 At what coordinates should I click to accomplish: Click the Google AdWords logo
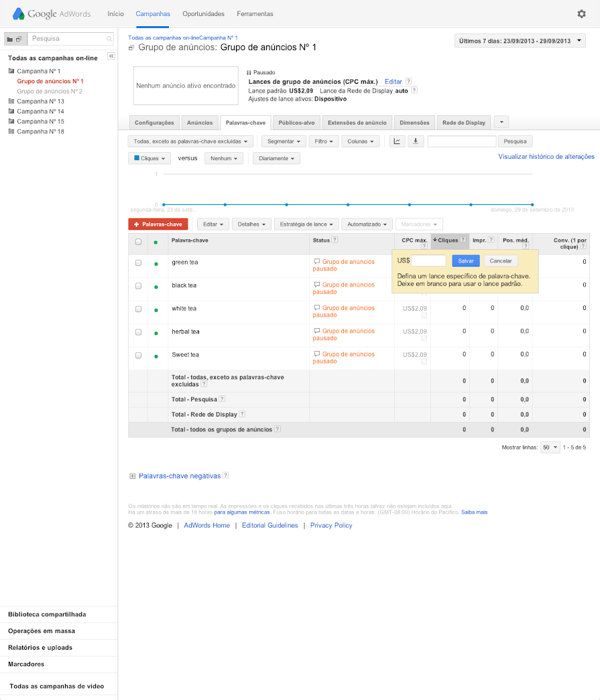click(52, 14)
